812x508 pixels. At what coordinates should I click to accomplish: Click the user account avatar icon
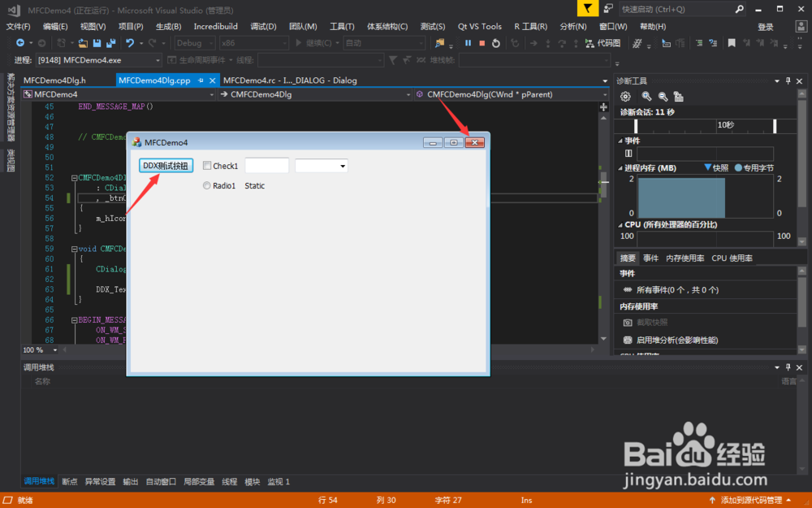pos(801,27)
